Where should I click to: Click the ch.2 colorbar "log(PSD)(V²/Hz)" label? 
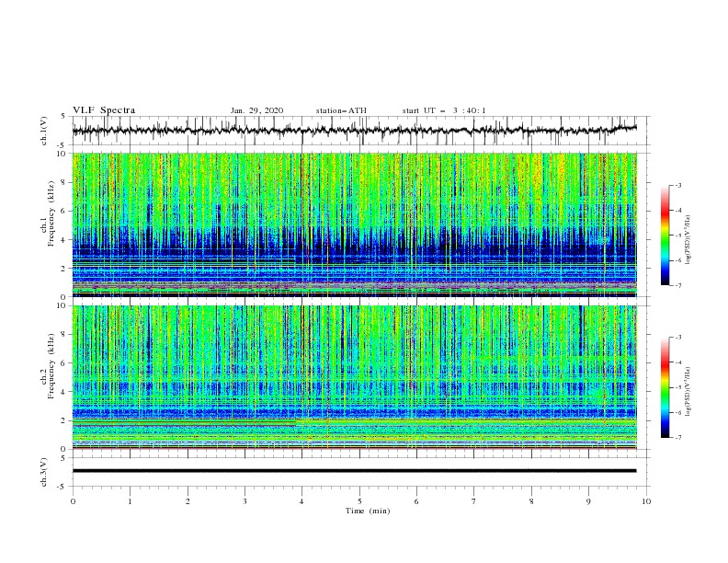(x=688, y=391)
